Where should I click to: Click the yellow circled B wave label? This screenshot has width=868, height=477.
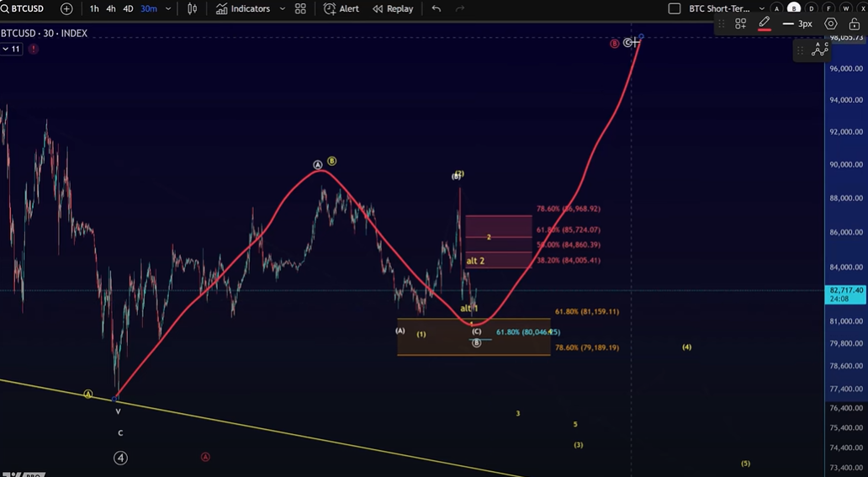click(331, 162)
